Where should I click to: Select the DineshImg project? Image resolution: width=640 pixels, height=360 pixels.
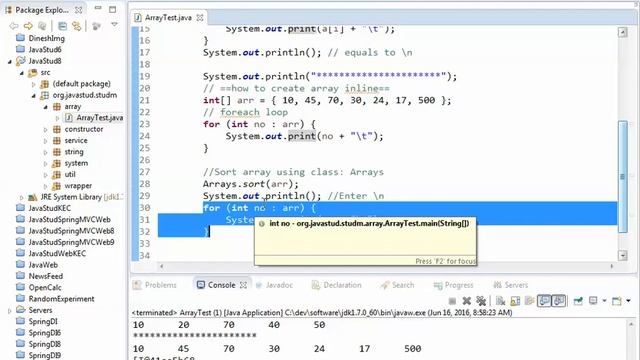(40, 38)
